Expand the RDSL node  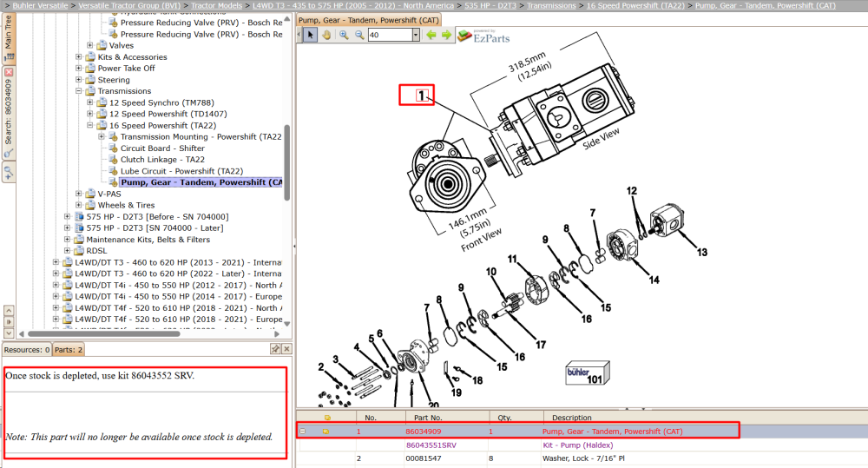pyautogui.click(x=68, y=250)
